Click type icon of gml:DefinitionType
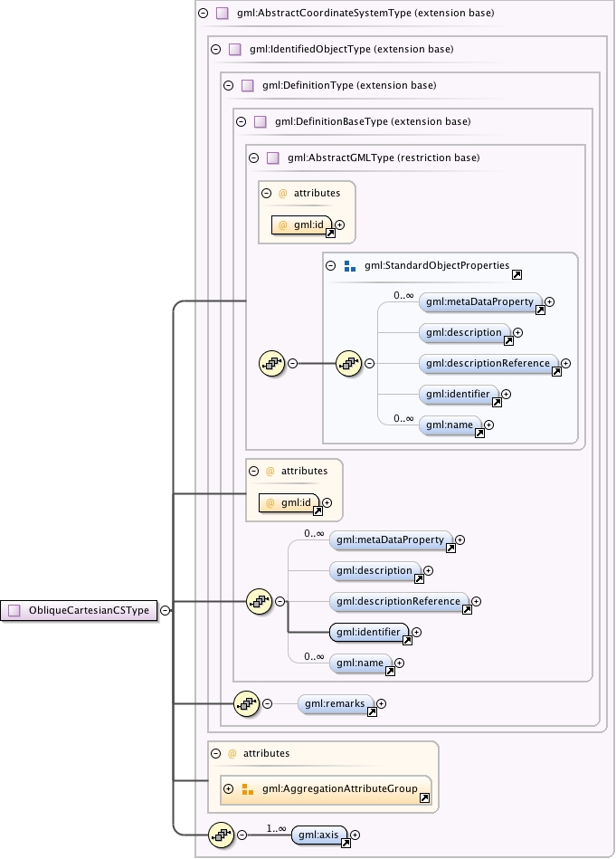Viewport: 616px width, 859px height. tap(248, 85)
